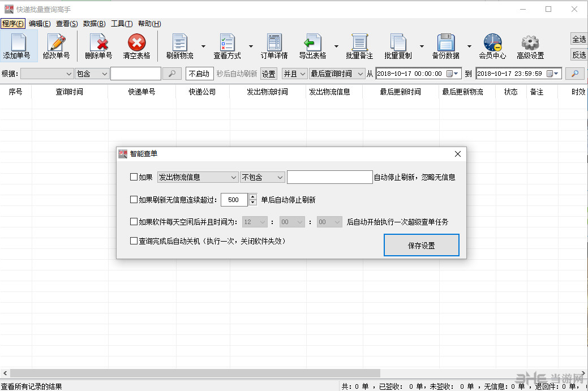Click the 添加单号 add tracking number icon
Image resolution: width=588 pixels, height=391 pixels.
coord(18,42)
